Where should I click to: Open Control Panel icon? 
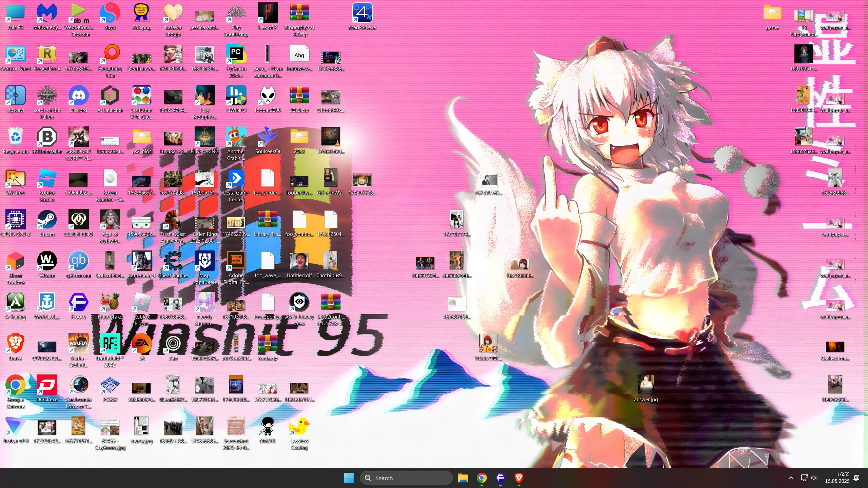[16, 58]
